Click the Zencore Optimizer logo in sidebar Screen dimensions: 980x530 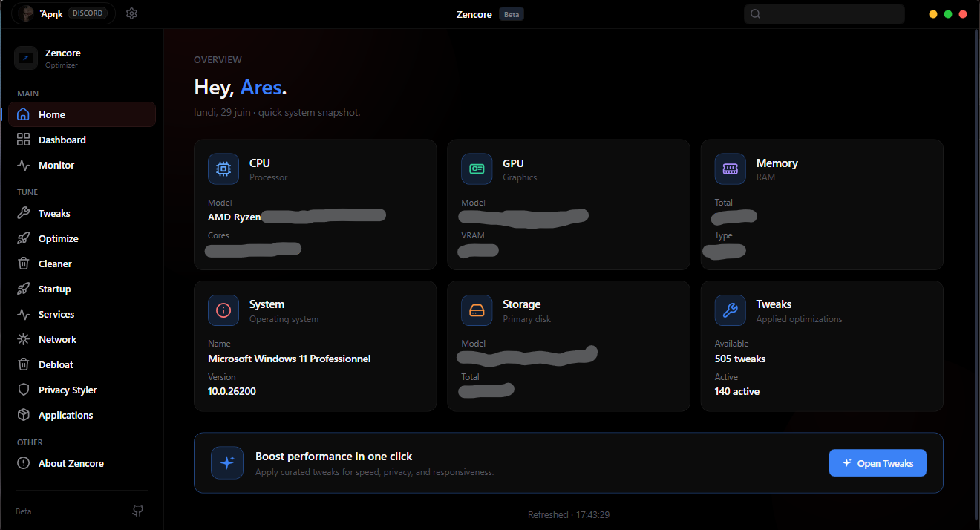pos(26,58)
